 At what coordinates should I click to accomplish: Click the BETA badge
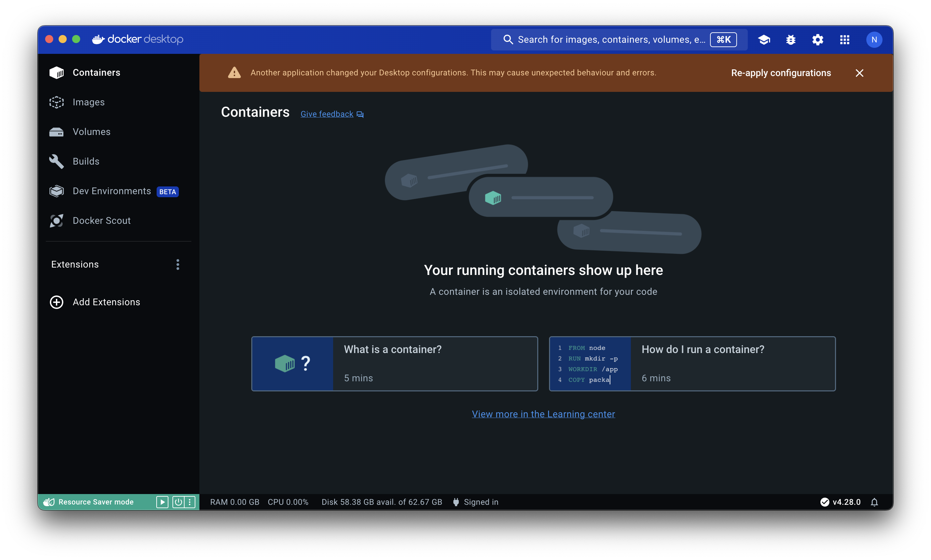[x=167, y=192]
